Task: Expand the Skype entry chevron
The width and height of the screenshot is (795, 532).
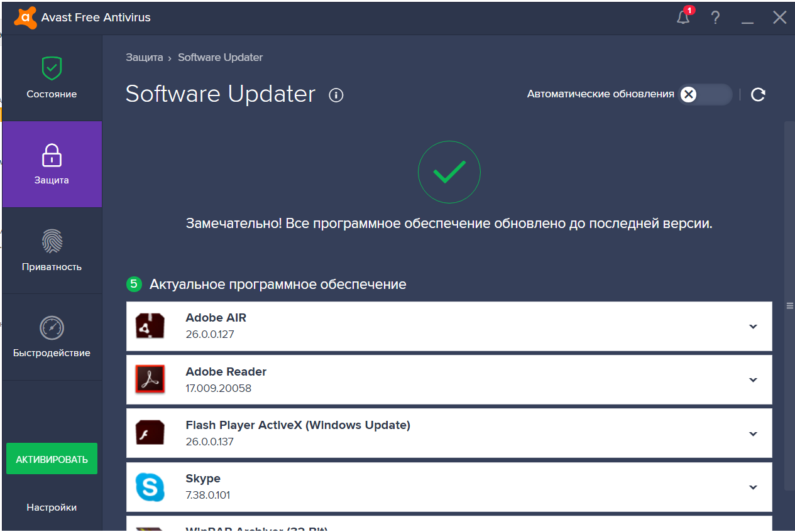Action: [x=752, y=487]
